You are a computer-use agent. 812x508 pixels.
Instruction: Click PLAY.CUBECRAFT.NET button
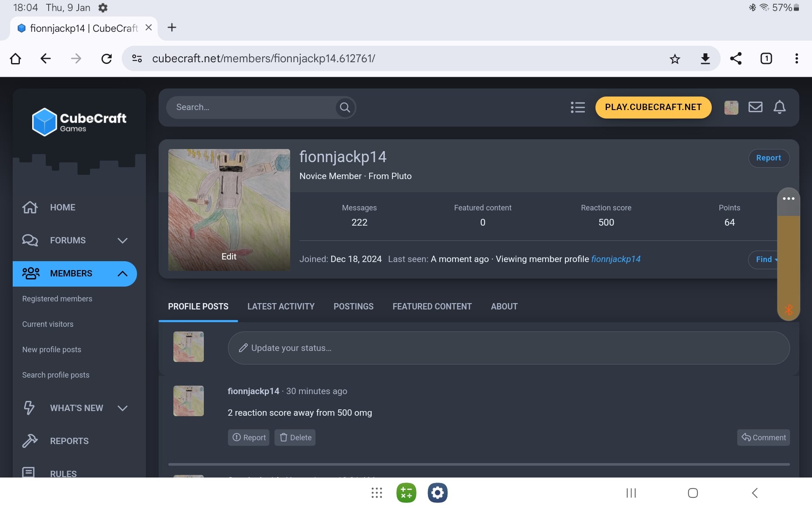[653, 108]
